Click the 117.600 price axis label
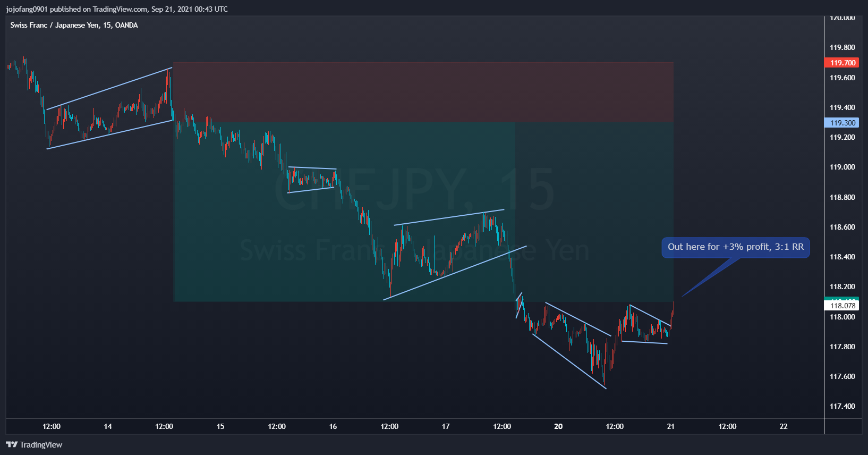Image resolution: width=868 pixels, height=455 pixels. pos(843,376)
